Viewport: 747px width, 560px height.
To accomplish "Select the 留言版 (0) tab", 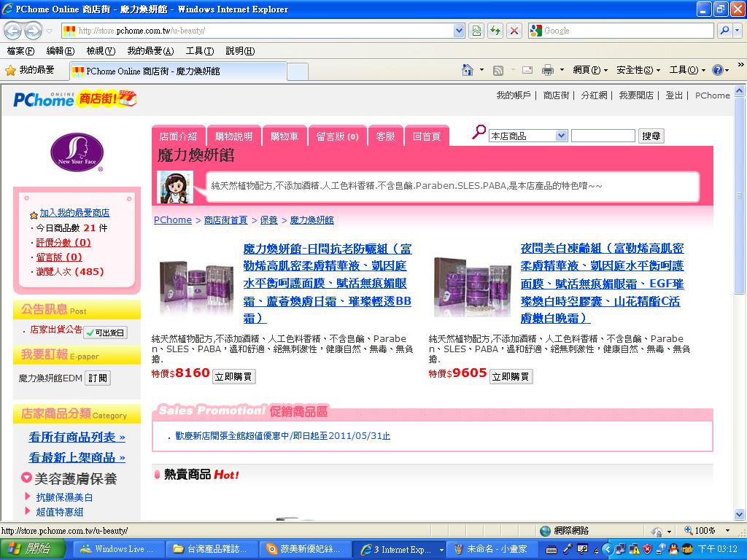I will coord(337,136).
